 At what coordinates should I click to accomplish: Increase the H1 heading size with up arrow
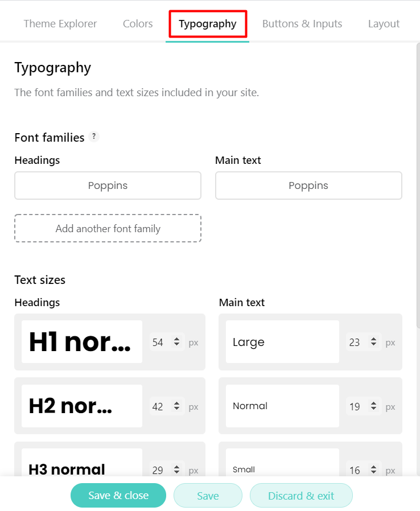point(176,339)
